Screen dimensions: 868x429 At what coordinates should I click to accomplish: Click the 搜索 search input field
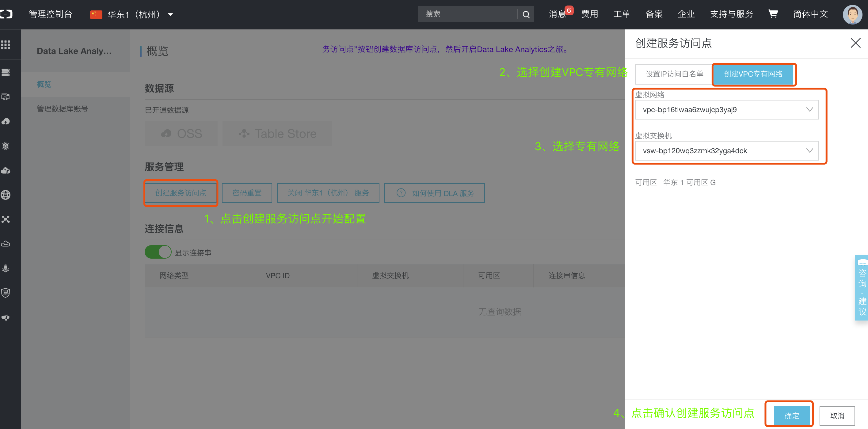click(468, 14)
